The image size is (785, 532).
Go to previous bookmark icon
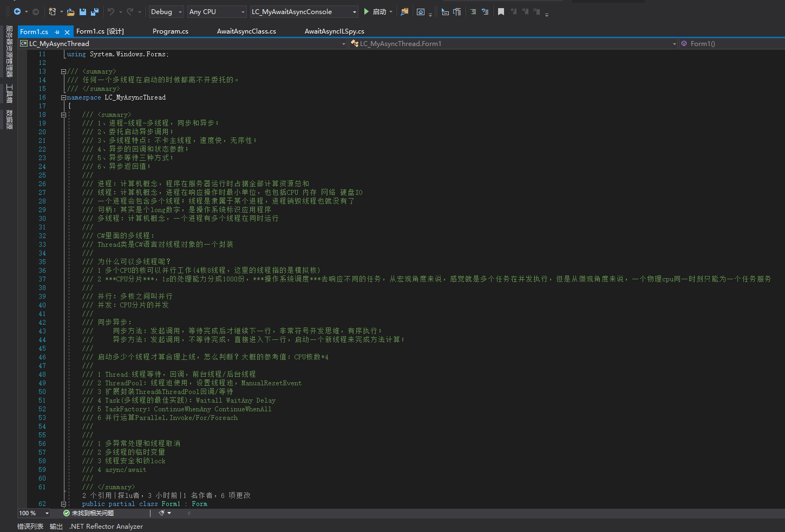513,11
